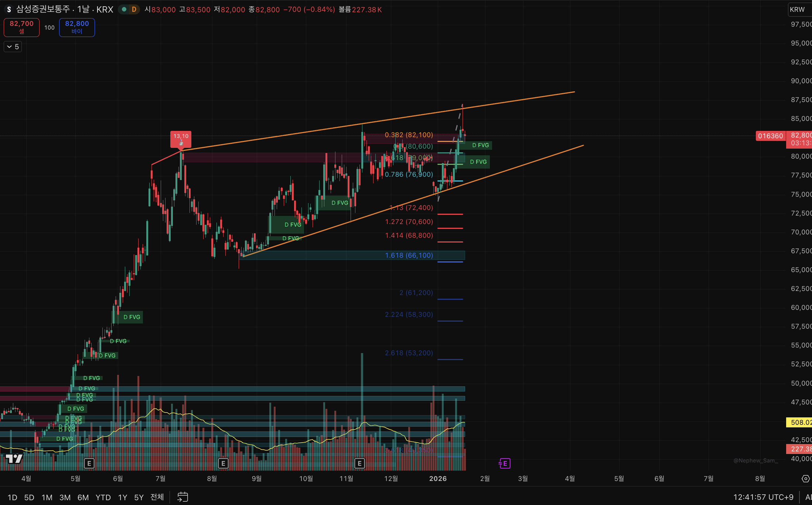Click the earnings E marker near 5월
The image size is (812, 505).
pos(89,463)
